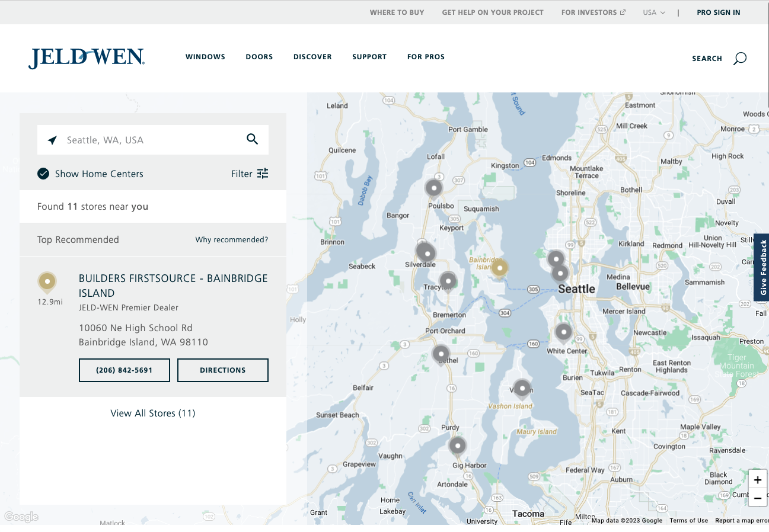The height and width of the screenshot is (532, 769).
Task: Select the map pin near White Center
Action: pyautogui.click(x=563, y=333)
